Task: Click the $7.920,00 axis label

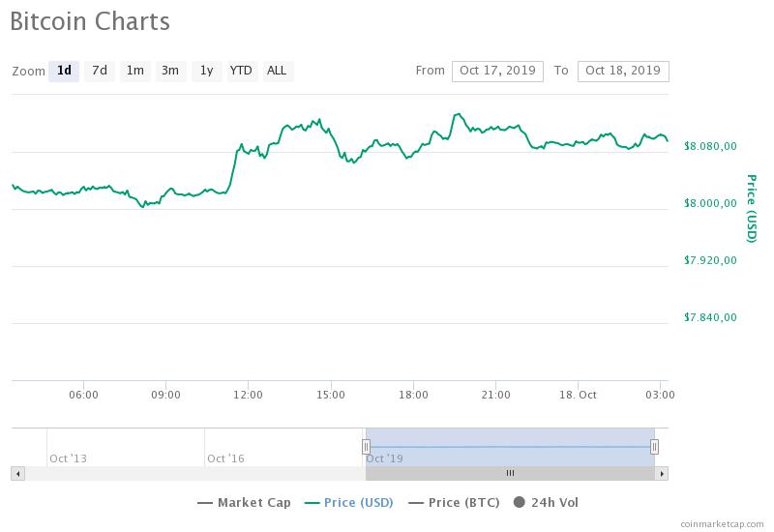Action: coord(710,260)
